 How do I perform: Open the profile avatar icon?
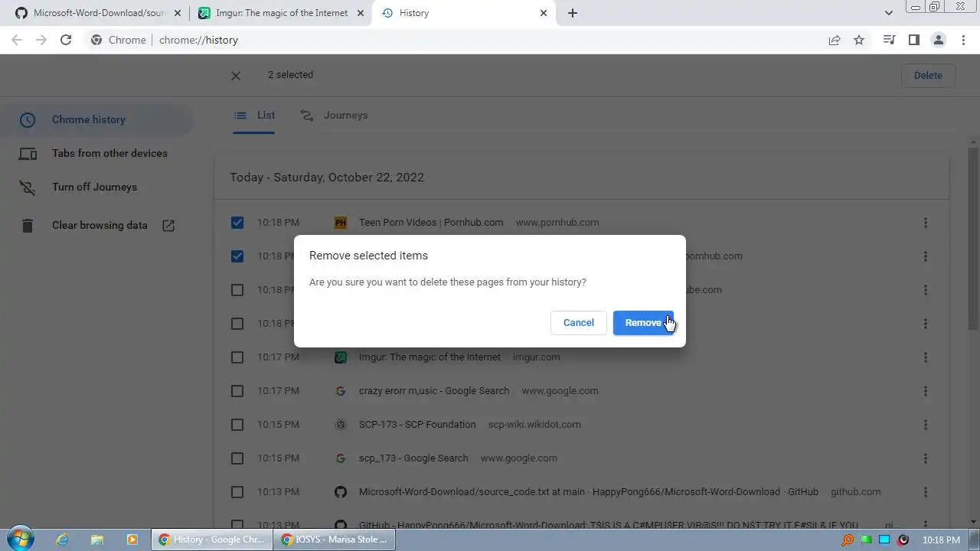[x=938, y=40]
